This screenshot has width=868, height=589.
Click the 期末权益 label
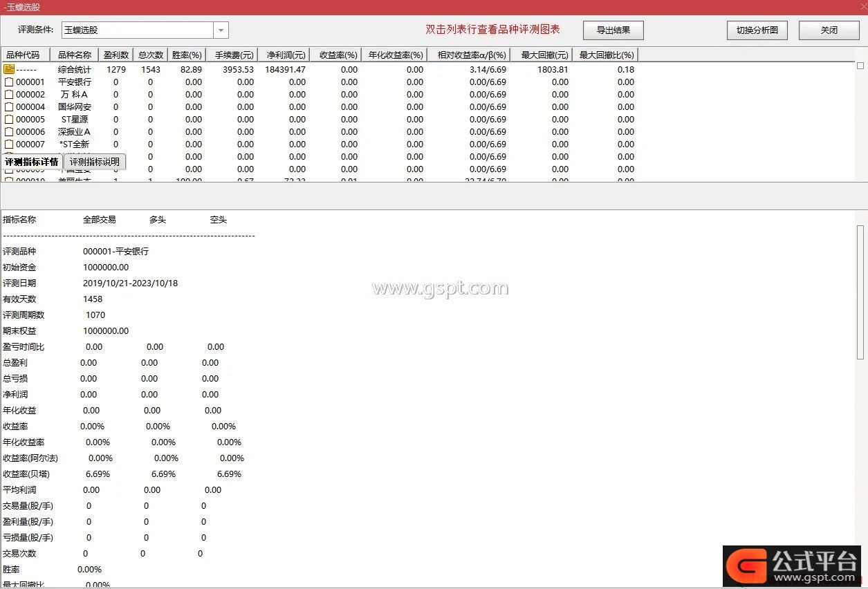19,330
